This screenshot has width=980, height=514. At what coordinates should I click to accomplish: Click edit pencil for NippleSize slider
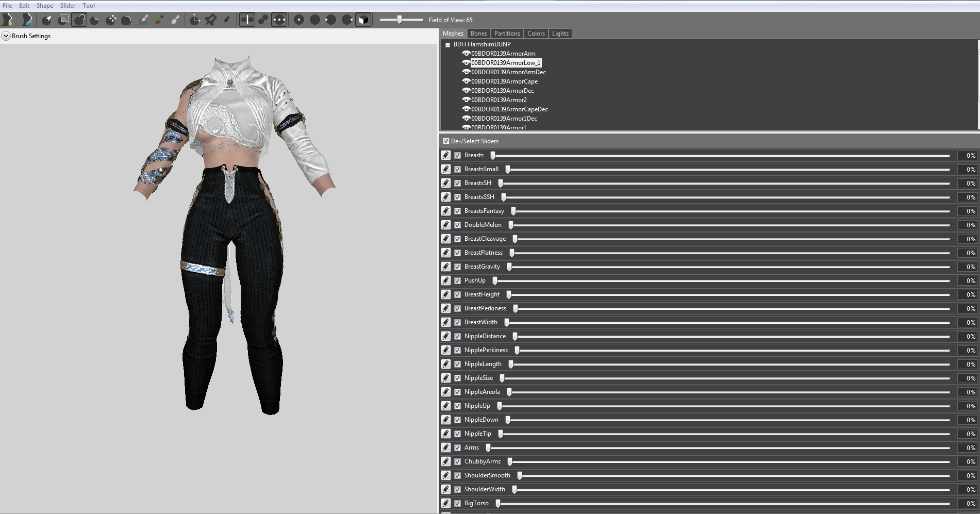[x=446, y=378]
